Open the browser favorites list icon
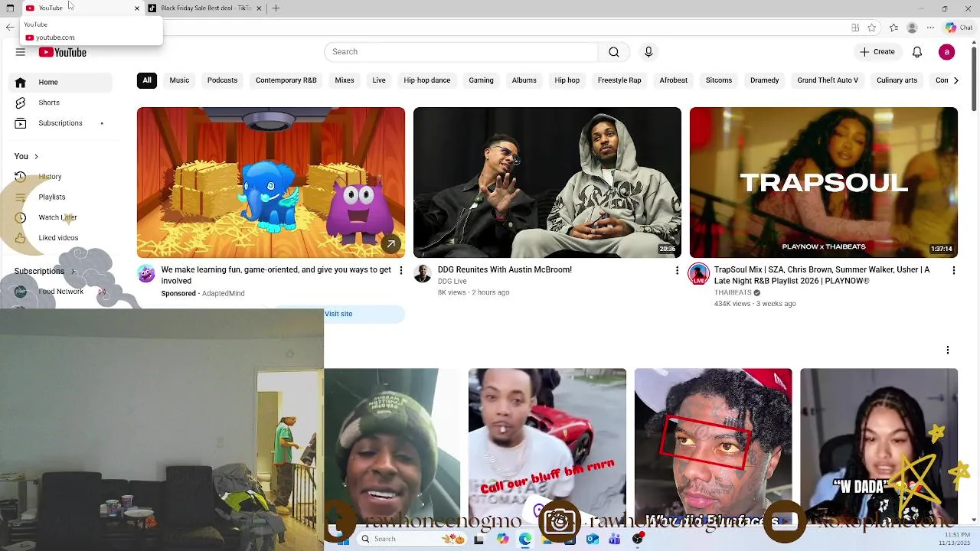Viewport: 980px width, 551px height. [x=893, y=28]
